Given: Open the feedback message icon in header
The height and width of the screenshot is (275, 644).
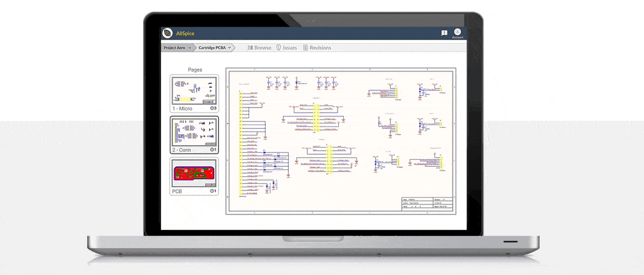Looking at the screenshot, I should click(444, 32).
